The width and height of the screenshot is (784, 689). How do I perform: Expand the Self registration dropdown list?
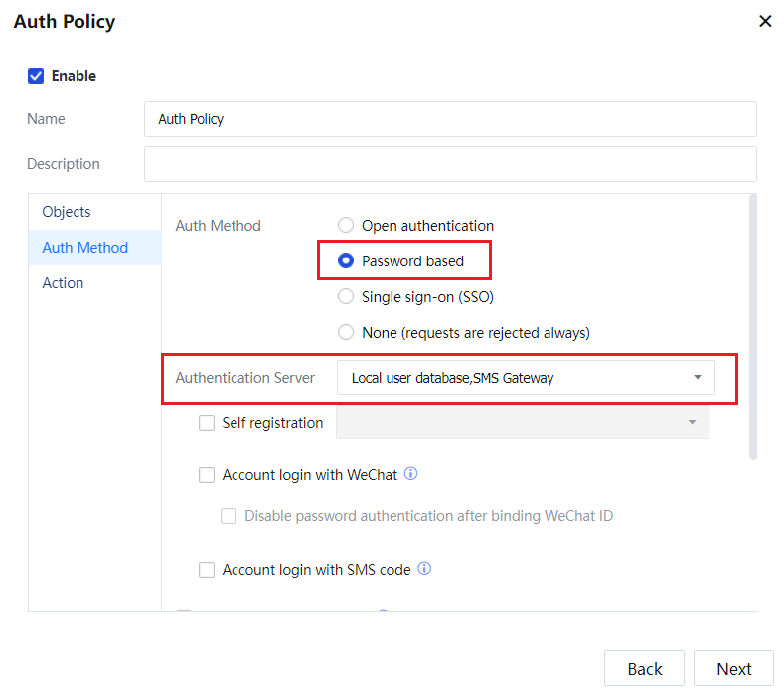tap(522, 423)
